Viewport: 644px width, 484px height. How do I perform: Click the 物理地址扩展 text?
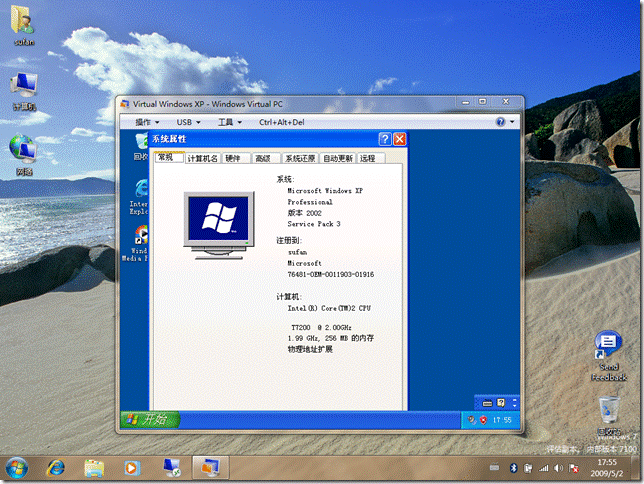pyautogui.click(x=310, y=349)
